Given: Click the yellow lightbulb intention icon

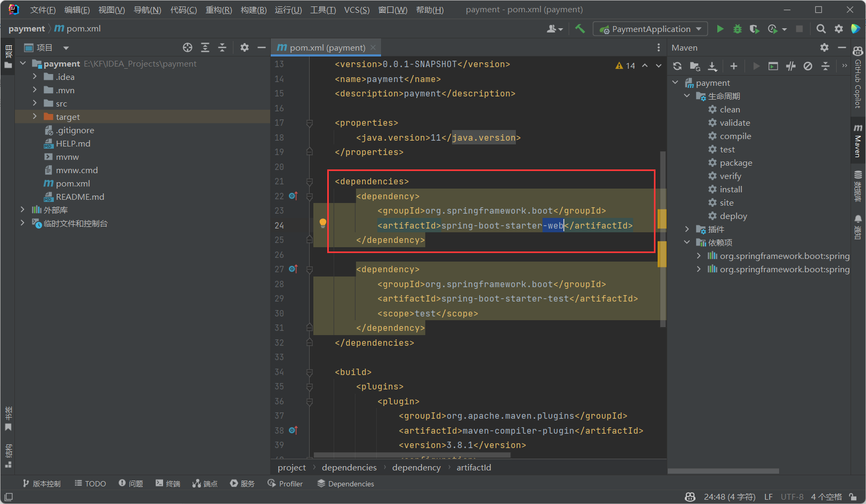Looking at the screenshot, I should coord(322,223).
